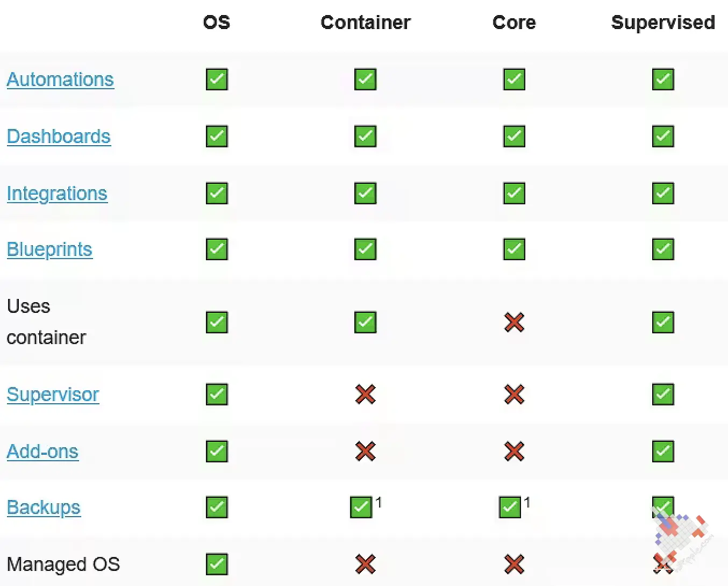
Task: Click the red cross for Container Managed OS
Action: (x=366, y=564)
